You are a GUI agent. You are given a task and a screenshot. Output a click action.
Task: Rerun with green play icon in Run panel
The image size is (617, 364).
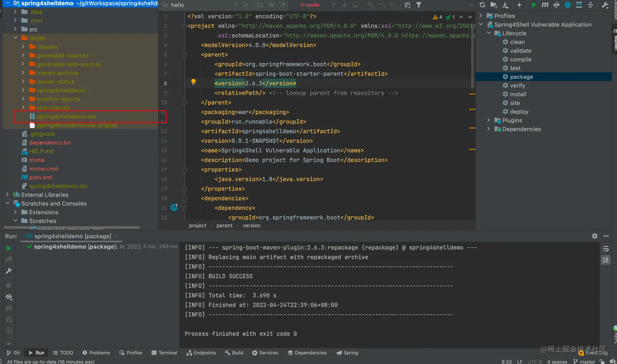point(9,248)
